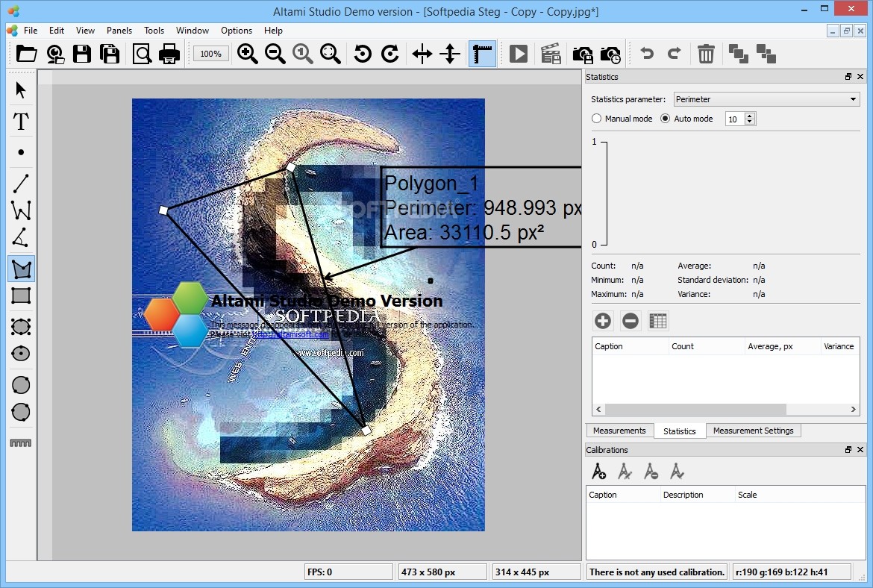Switch to the Measurement Settings tab
Image resolution: width=873 pixels, height=588 pixels.
[x=754, y=431]
